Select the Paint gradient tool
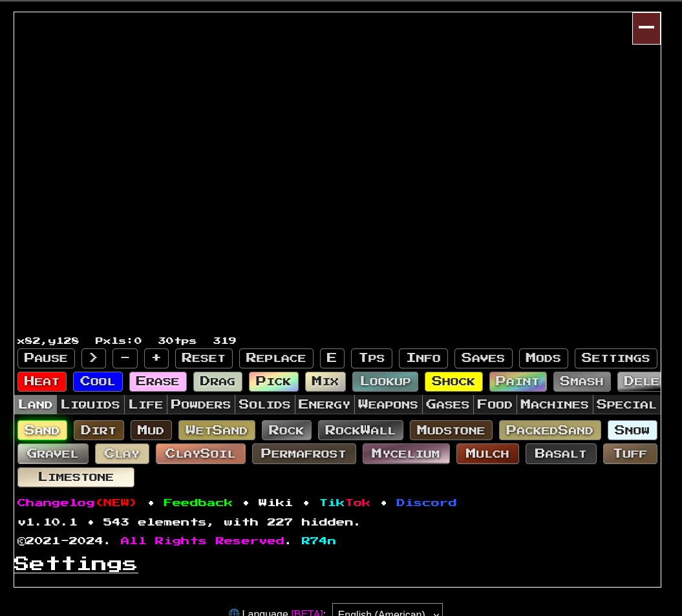682x616 pixels. click(517, 381)
